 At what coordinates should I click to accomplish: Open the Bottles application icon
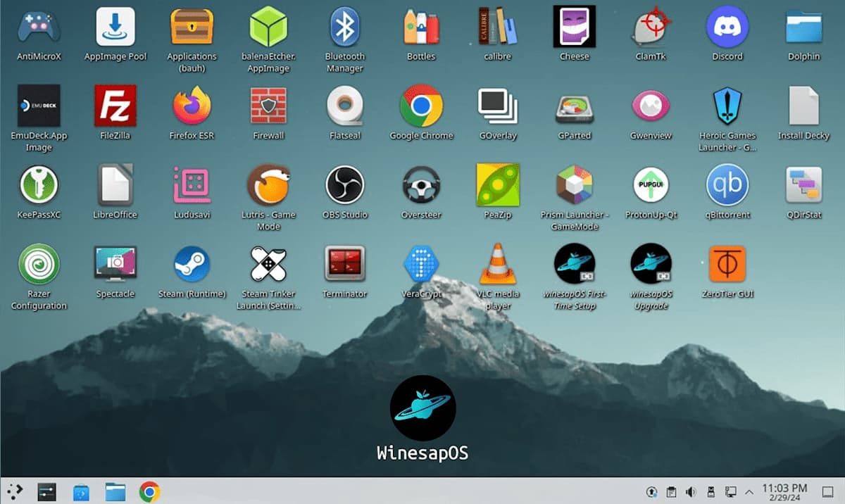click(421, 27)
